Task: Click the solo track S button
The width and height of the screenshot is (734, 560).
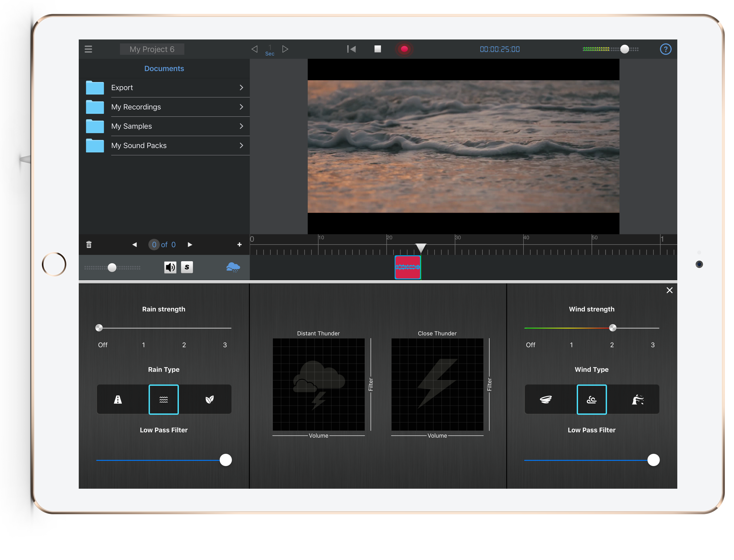Action: 187,267
